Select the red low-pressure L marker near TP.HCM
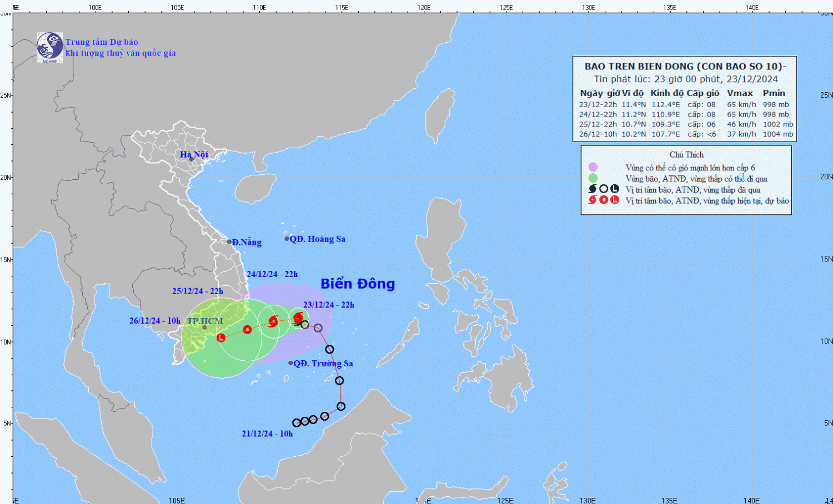 [221, 337]
